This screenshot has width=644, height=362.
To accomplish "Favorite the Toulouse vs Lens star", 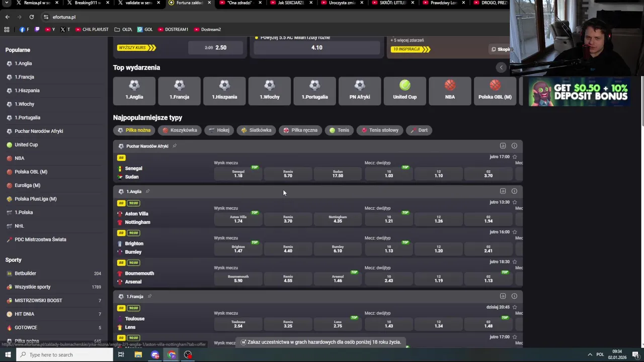I will 515,307.
